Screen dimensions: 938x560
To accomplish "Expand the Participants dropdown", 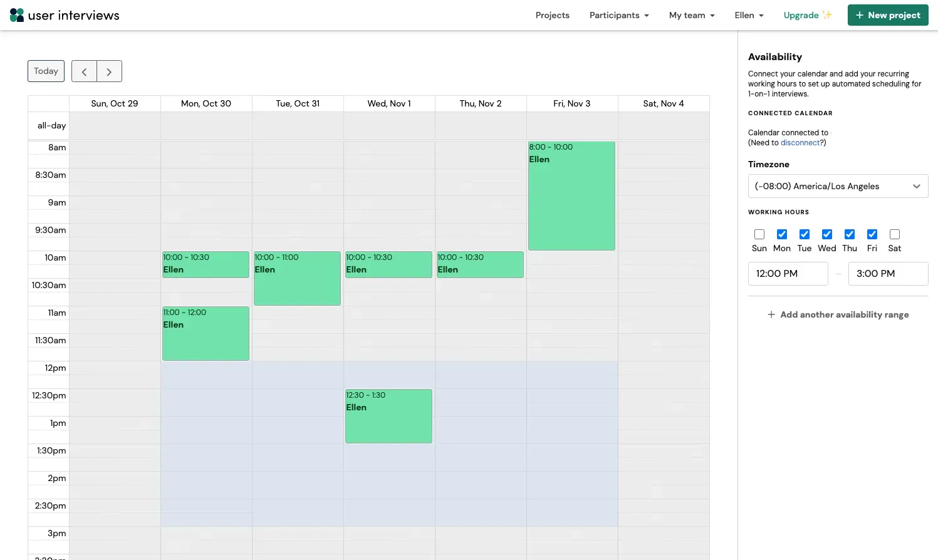I will point(619,15).
